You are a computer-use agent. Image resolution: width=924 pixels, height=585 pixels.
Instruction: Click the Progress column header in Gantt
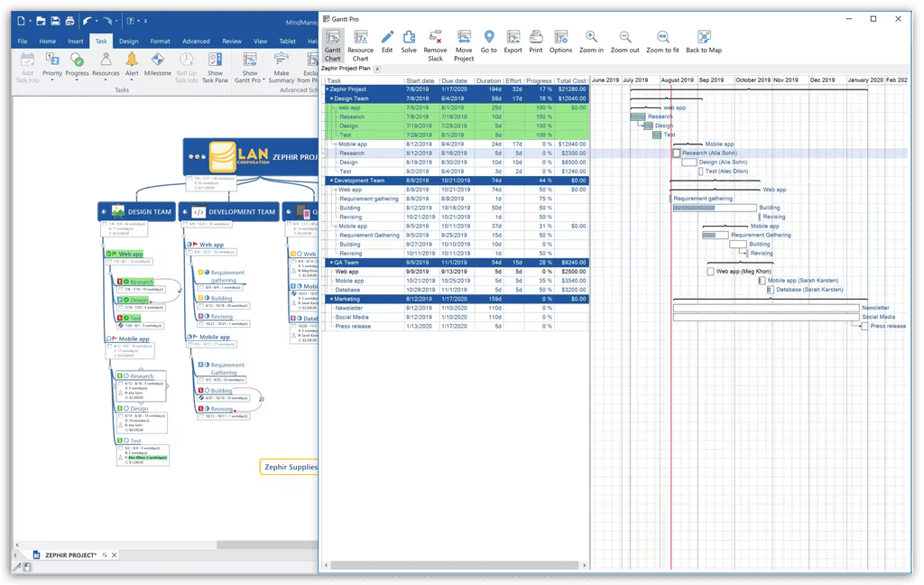(x=539, y=80)
